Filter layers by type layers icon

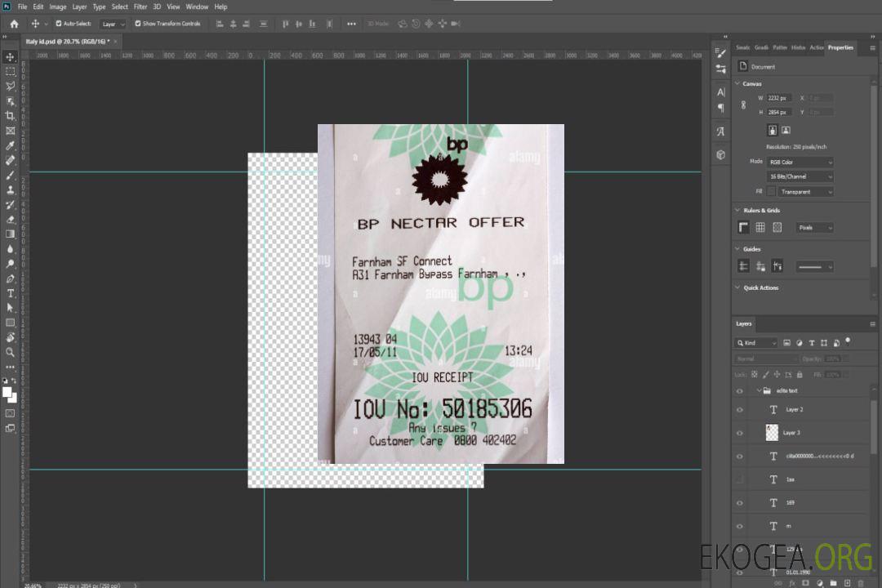(811, 343)
